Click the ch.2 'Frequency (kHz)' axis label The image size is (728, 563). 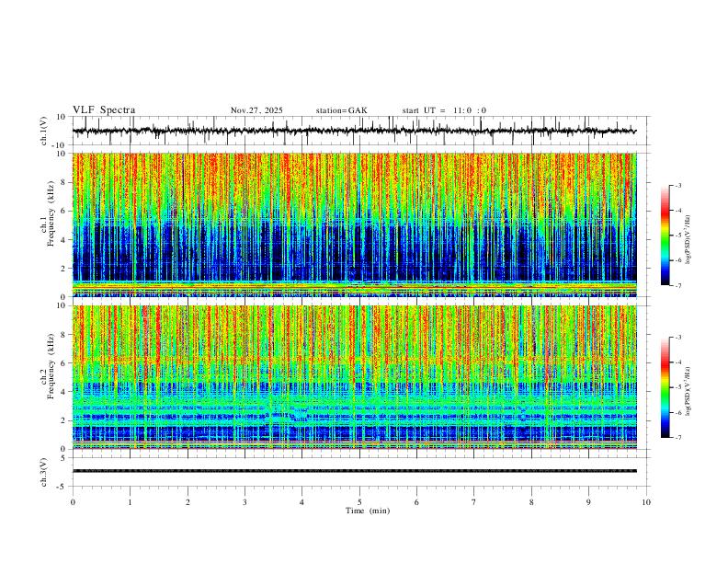coord(51,366)
